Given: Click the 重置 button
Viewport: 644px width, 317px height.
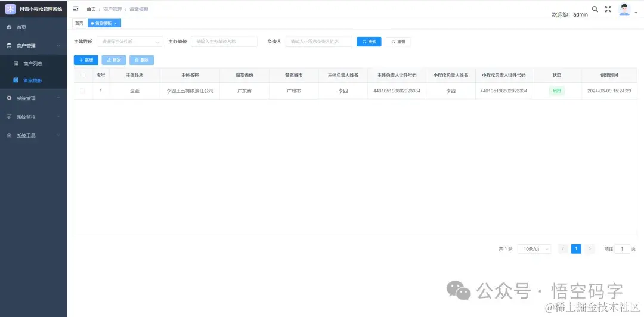Looking at the screenshot, I should 398,42.
